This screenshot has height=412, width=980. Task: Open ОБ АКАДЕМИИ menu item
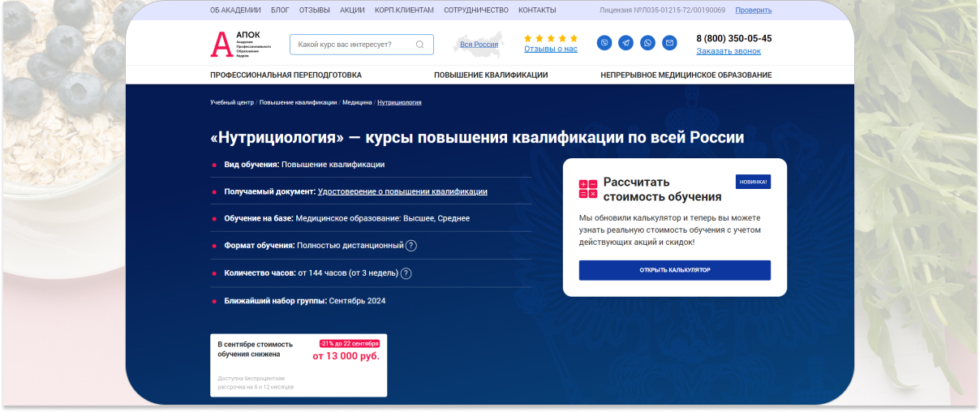(235, 11)
